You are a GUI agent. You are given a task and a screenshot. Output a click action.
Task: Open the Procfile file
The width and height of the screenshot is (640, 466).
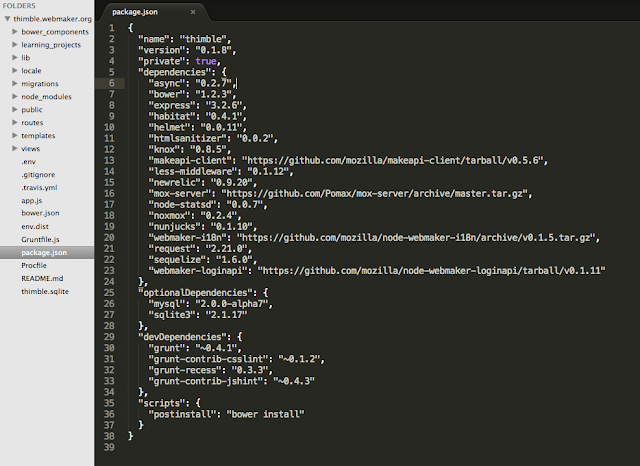pos(34,265)
